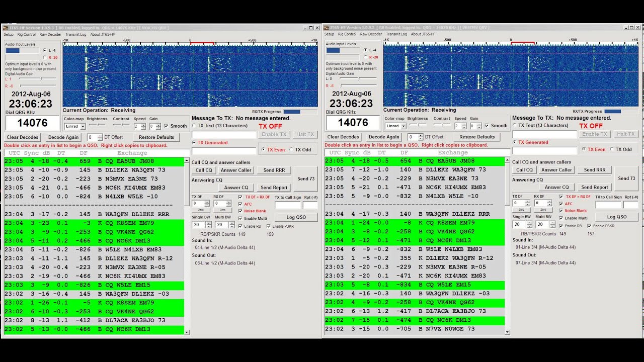Click Rpt field in left window
Viewport: 644px width, 362px height.
coord(310,205)
